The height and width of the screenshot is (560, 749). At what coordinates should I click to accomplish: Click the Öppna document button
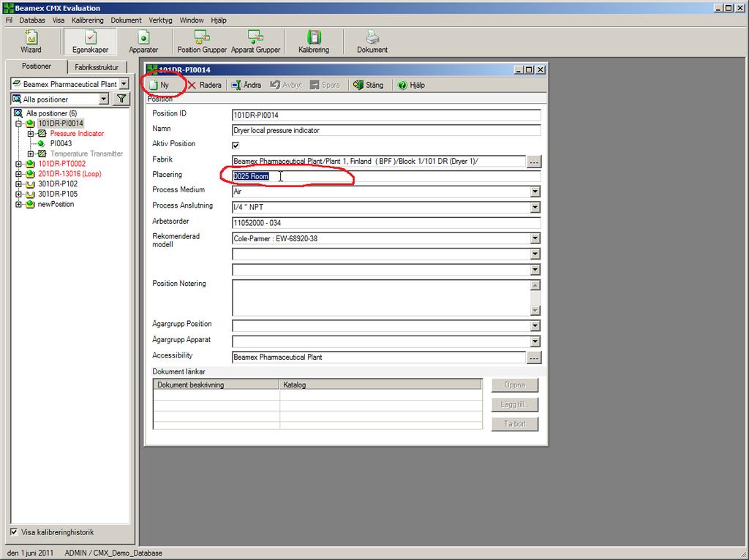pyautogui.click(x=515, y=385)
